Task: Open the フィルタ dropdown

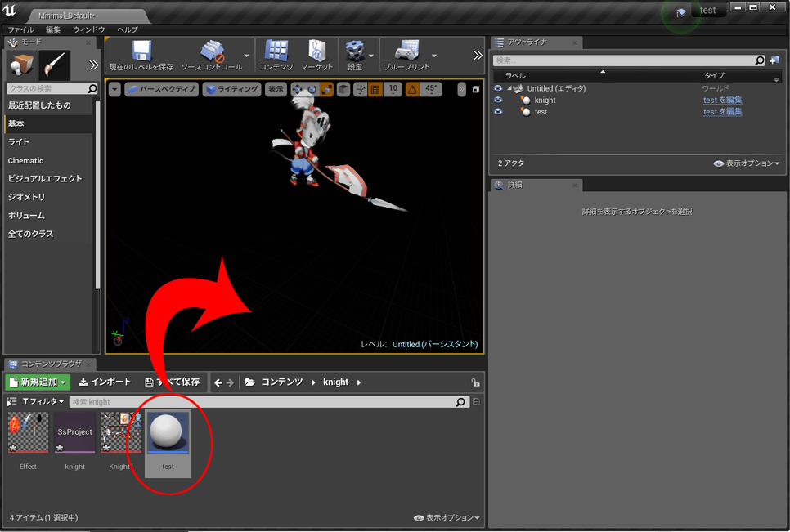Action: pyautogui.click(x=43, y=401)
